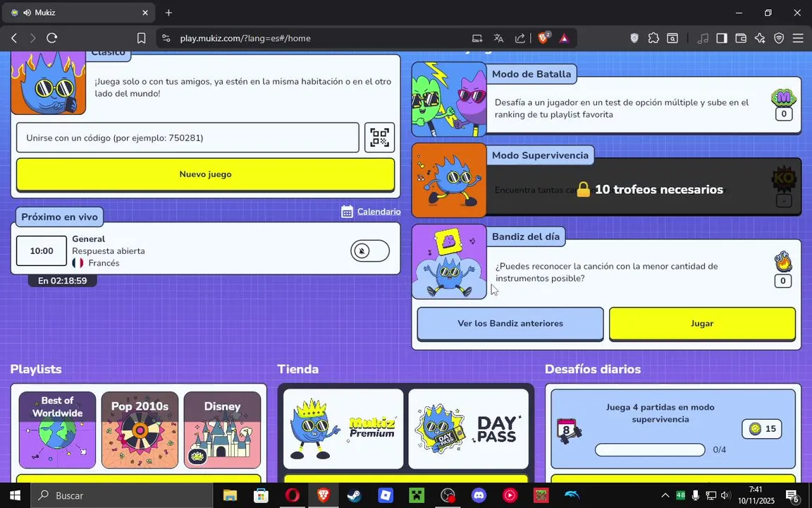Screen dimensions: 812x508
Task: Click the 10:00 live game time box
Action: [x=42, y=251]
